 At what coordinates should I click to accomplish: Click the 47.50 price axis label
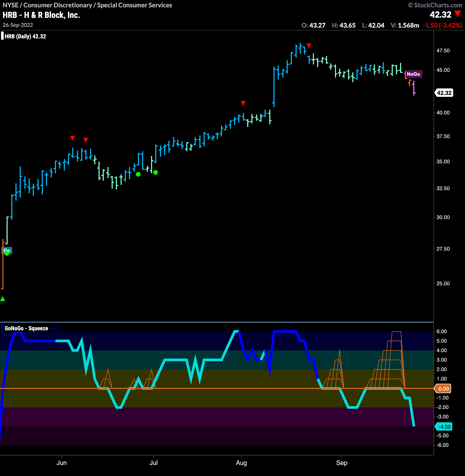(x=443, y=50)
